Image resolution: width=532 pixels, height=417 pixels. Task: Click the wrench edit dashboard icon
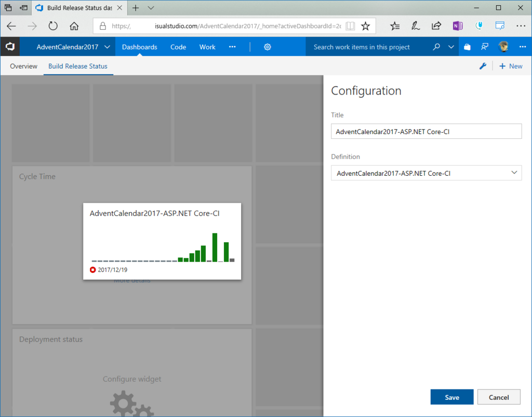[x=483, y=66]
